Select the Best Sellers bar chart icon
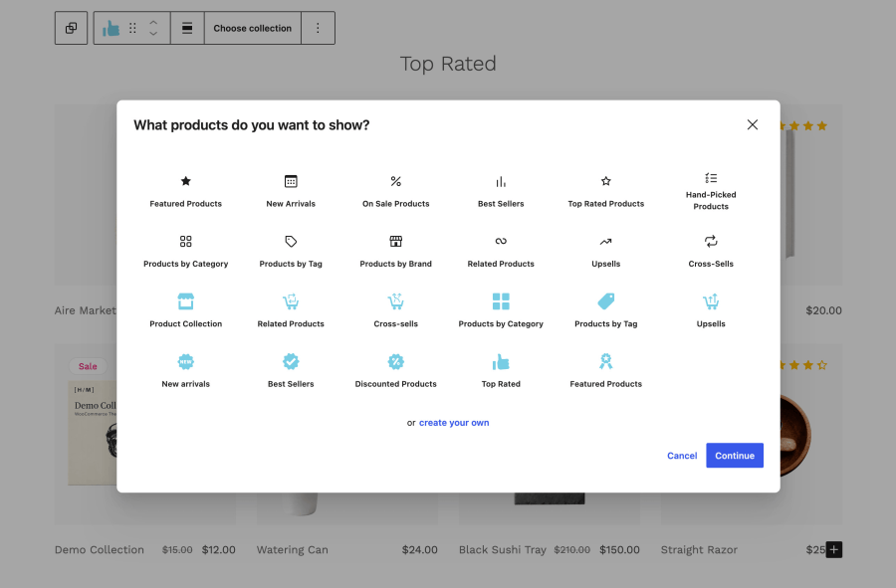 click(501, 181)
